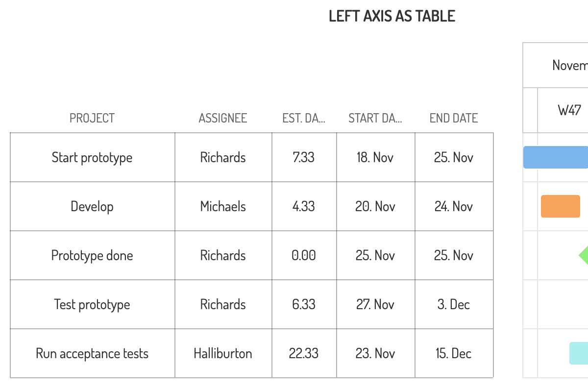Click the END DATE column header
This screenshot has width=588, height=392.
coord(454,118)
